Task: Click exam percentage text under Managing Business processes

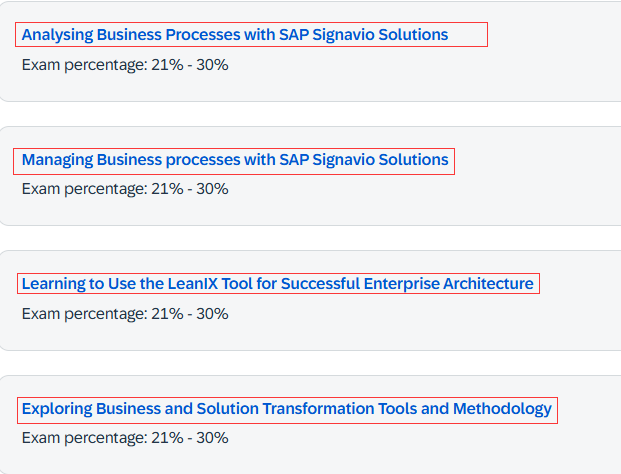Action: point(125,189)
